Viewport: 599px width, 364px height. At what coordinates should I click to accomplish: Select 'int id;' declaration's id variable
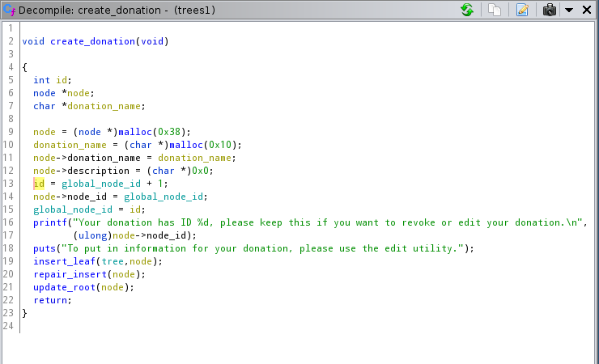click(x=62, y=80)
